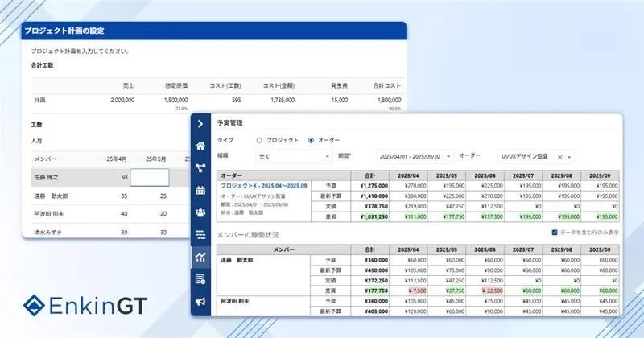Open the hierarchy diagram icon in sidebar

[x=200, y=168]
